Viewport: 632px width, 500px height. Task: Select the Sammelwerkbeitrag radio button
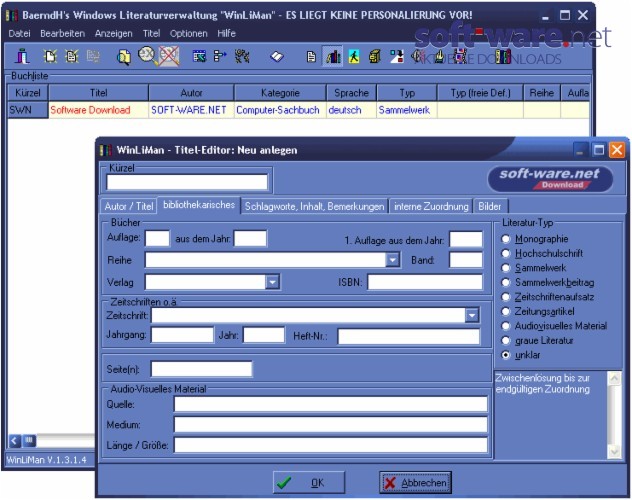[x=505, y=282]
